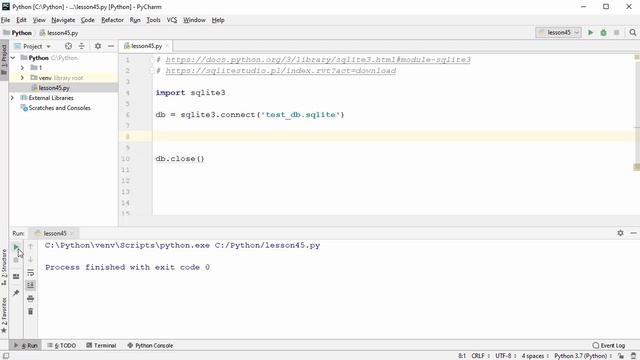Open the 6: TODO tool window
Screen dimensions: 640x360
tap(62, 345)
